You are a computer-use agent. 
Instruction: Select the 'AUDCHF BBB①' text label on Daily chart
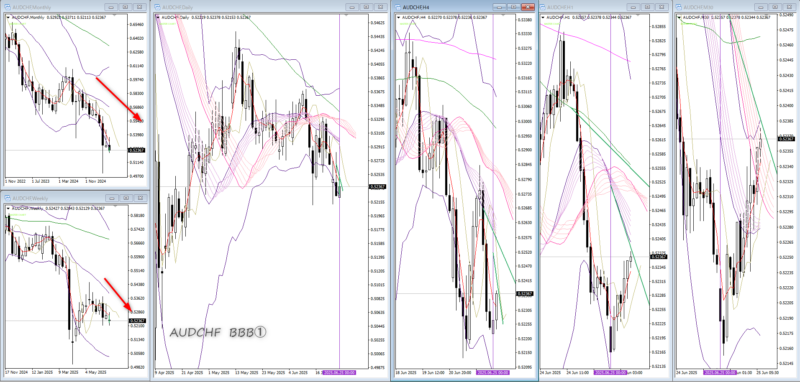click(218, 333)
